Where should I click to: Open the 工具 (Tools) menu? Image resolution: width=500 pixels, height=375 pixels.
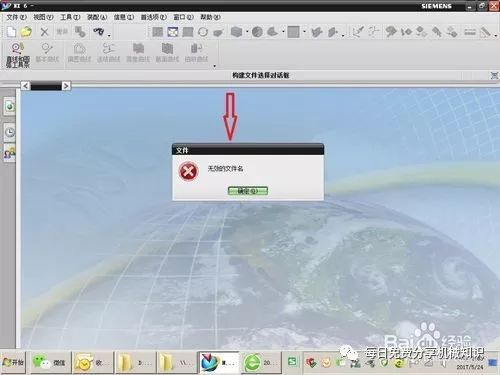pos(70,17)
